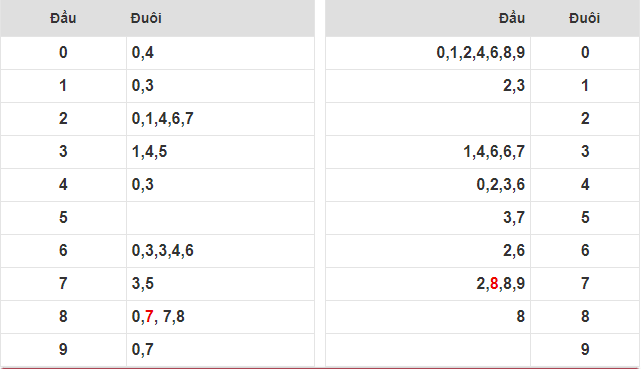Select Đầu number 9 in the left table
The width and height of the screenshot is (641, 369).
click(63, 350)
